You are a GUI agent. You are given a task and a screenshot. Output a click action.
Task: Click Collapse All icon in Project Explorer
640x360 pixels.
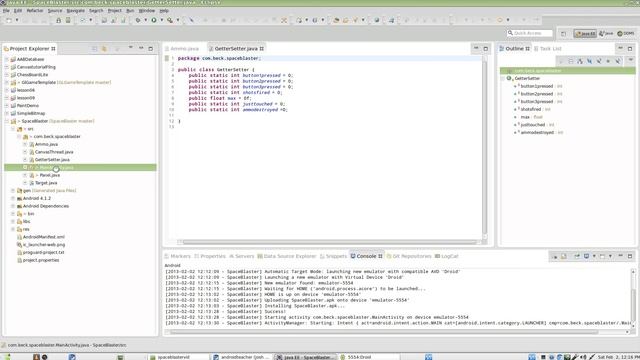tap(94, 49)
